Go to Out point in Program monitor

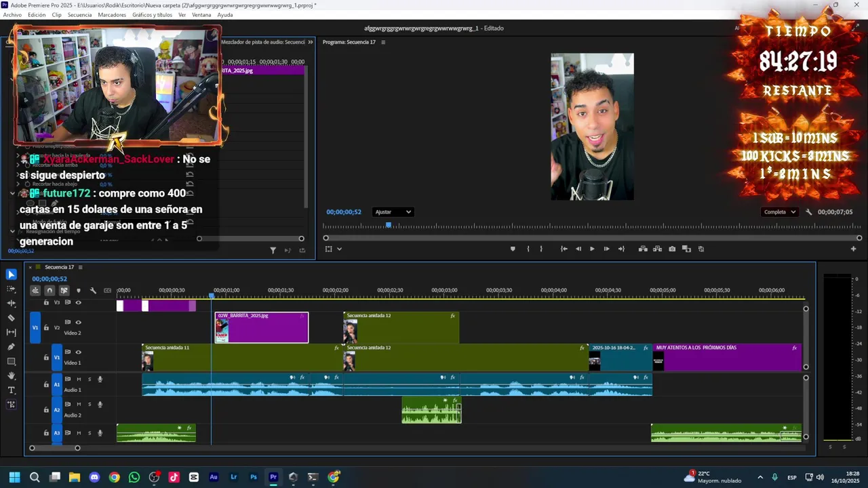tap(621, 249)
